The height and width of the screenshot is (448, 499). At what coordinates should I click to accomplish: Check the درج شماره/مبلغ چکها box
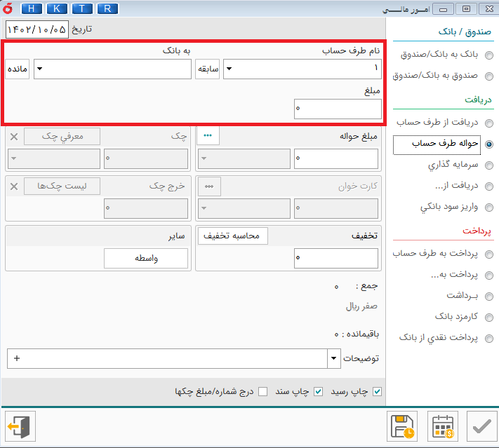click(262, 391)
